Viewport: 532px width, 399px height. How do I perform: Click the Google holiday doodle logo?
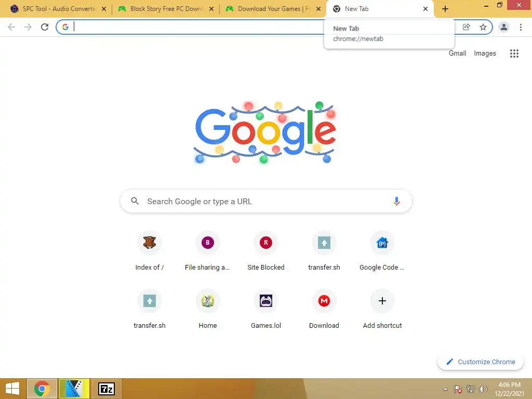click(265, 132)
